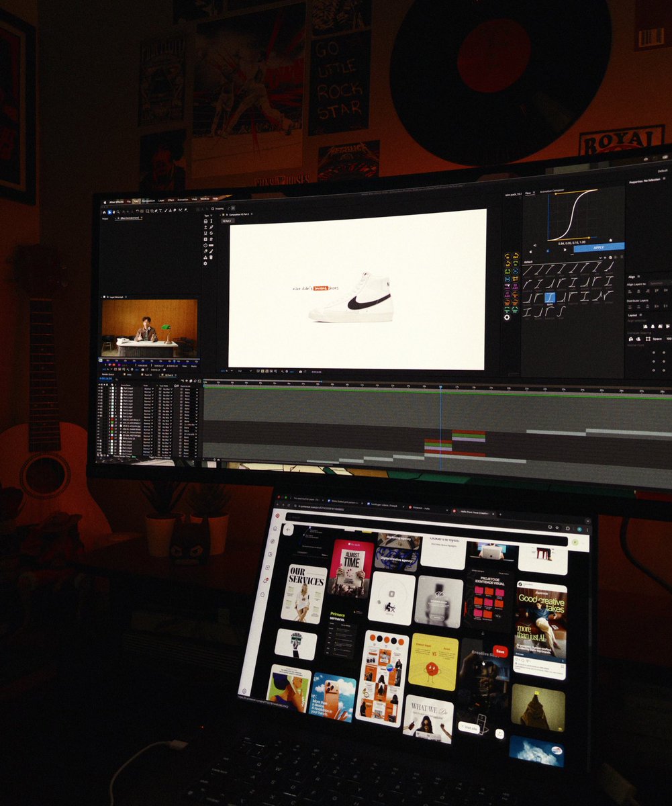
Task: Open the Pinterest Home icon in the sidebar
Action: pos(275,528)
